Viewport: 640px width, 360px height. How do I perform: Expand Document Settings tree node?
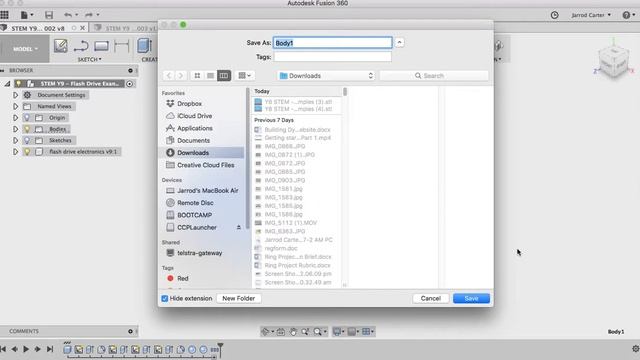click(16, 95)
